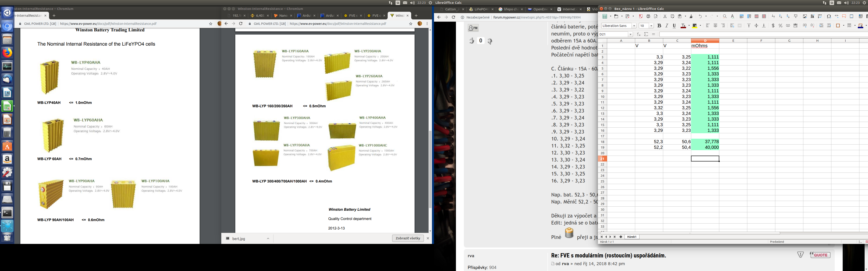Screen dimensions: 868x271
Task: Insert special character with Omega icon
Action: 829,16
